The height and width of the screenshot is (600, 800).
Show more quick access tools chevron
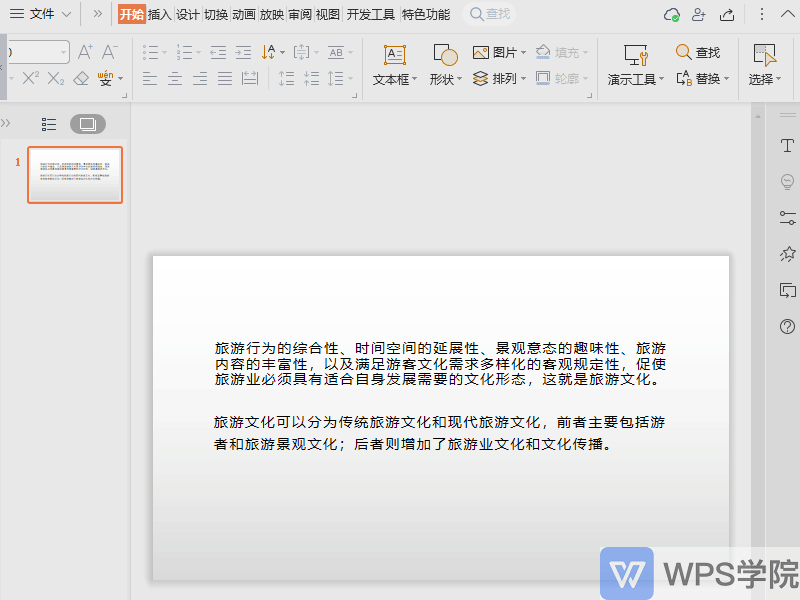click(97, 14)
